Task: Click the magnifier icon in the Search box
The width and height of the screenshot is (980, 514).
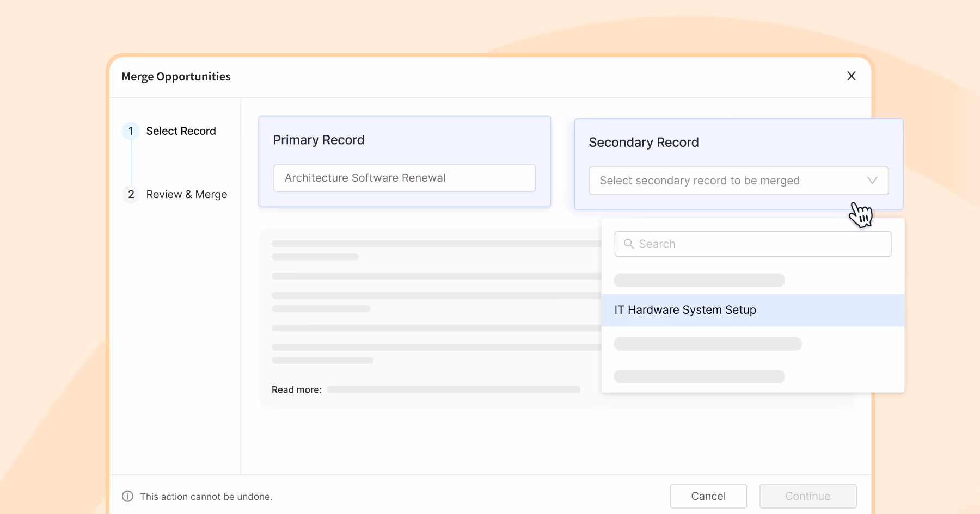Action: (x=629, y=244)
